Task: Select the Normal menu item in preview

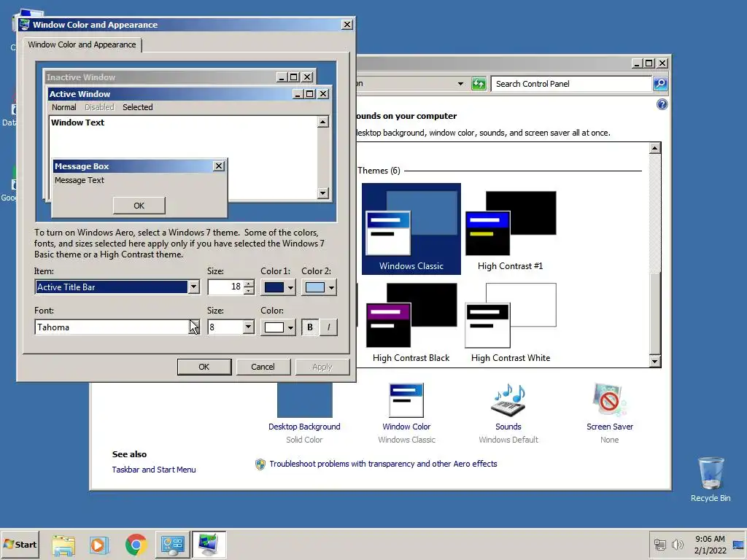Action: (64, 107)
